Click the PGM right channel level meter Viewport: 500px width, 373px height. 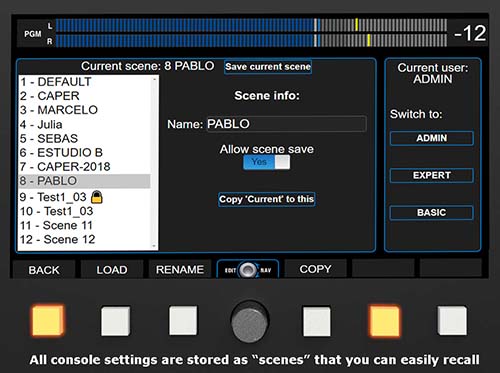(x=251, y=40)
